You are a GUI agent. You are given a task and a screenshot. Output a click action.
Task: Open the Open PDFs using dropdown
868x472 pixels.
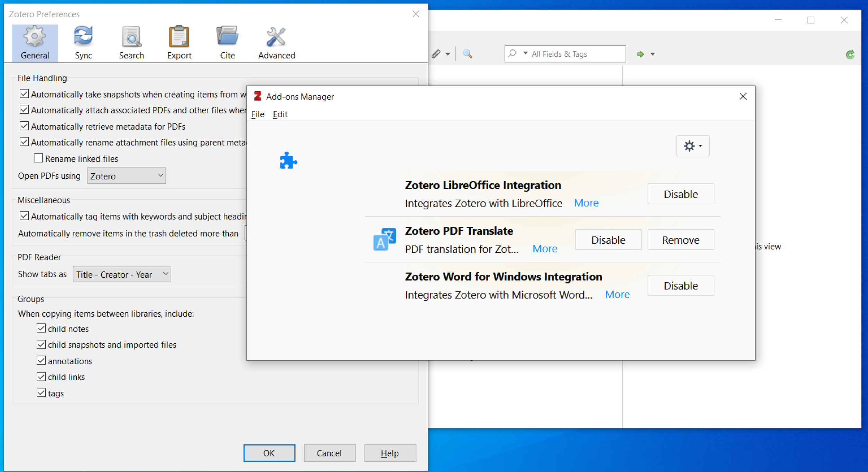(x=126, y=176)
